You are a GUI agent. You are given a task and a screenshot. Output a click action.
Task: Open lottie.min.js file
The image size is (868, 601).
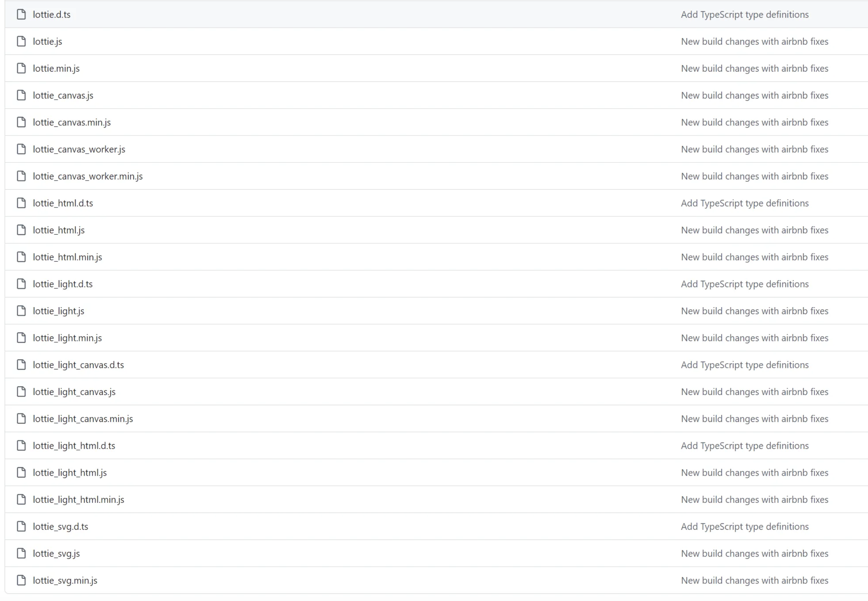[56, 68]
